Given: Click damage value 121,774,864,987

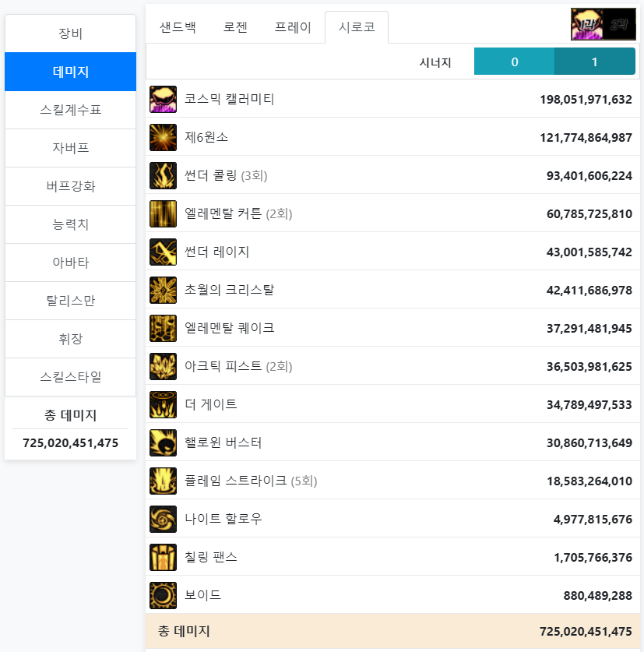Looking at the screenshot, I should 586,138.
